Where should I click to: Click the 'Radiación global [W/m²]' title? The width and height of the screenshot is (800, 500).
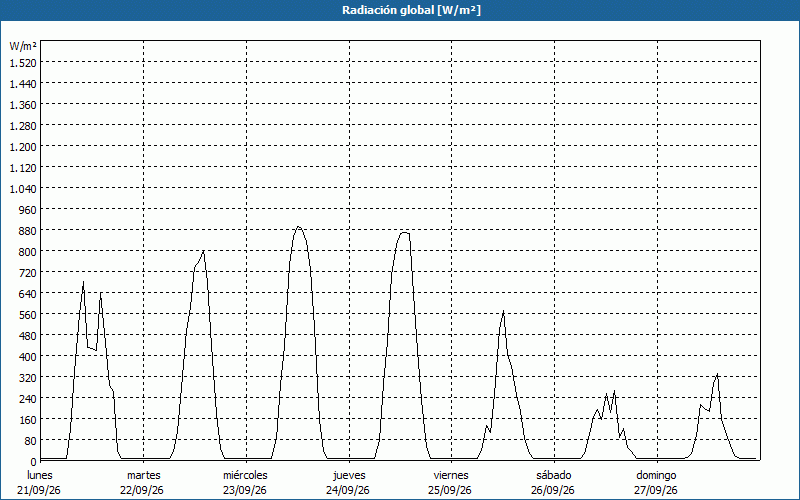click(x=411, y=10)
